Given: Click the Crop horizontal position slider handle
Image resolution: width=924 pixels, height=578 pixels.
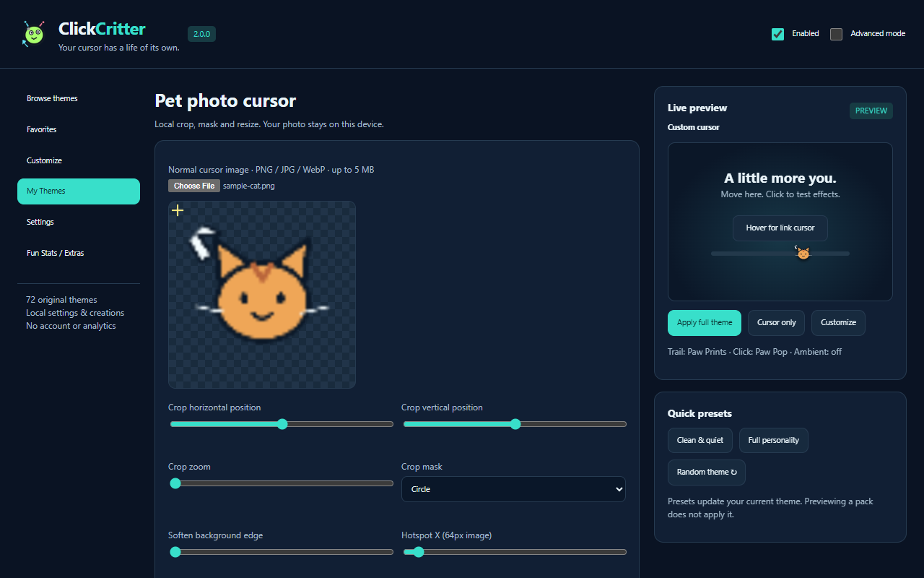Looking at the screenshot, I should 282,424.
